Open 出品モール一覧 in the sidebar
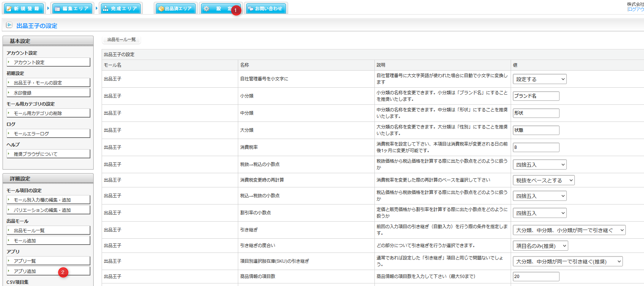 click(x=48, y=230)
